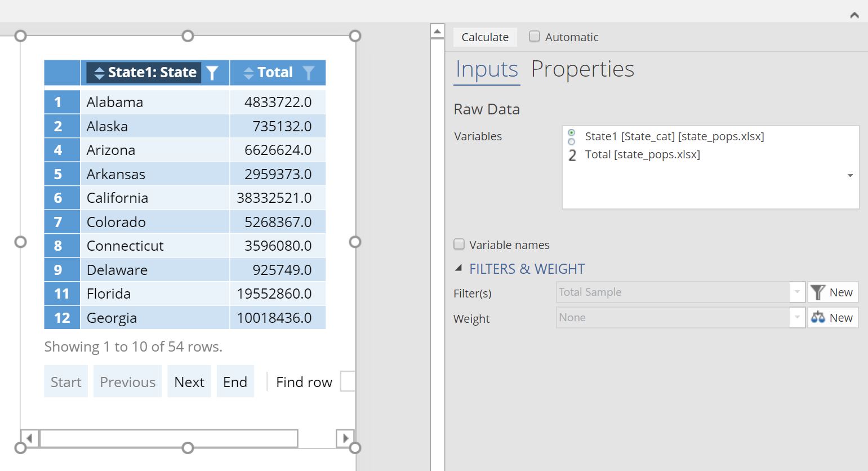Go to Next page of rows
The width and height of the screenshot is (868, 471).
(x=189, y=382)
